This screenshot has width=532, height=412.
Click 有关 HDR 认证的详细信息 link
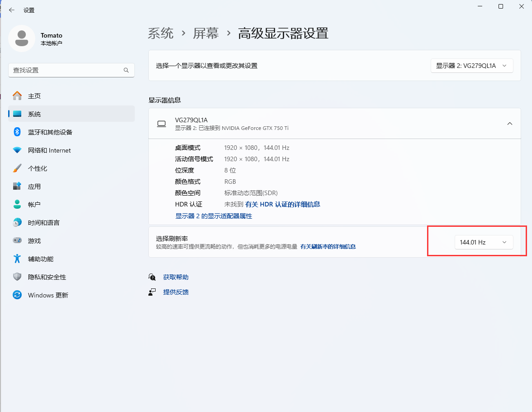point(282,204)
